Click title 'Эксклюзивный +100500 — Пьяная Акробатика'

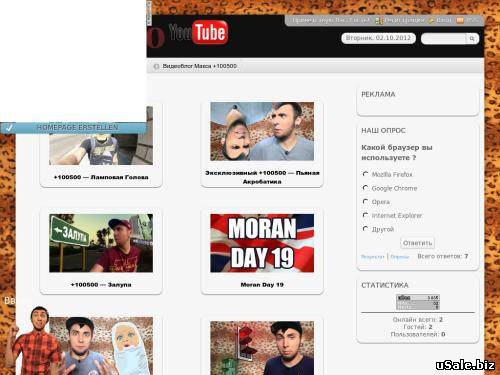[x=262, y=177]
